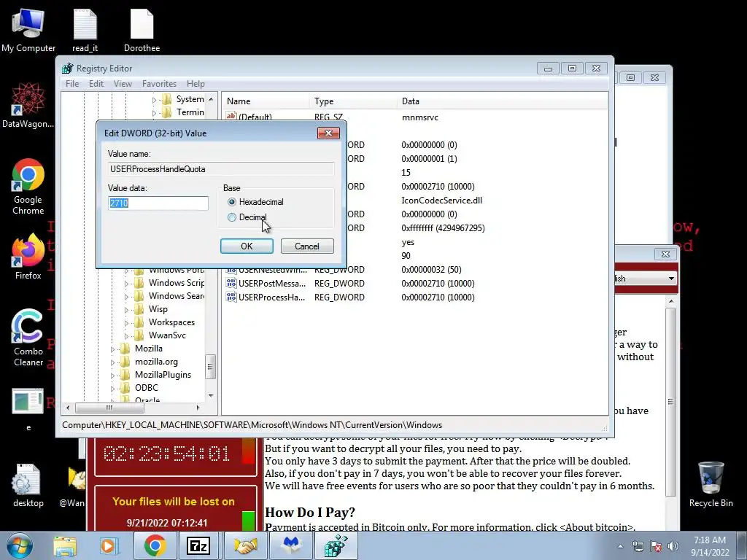
Task: Launch Google Chrome desktop shortcut
Action: pos(28,186)
